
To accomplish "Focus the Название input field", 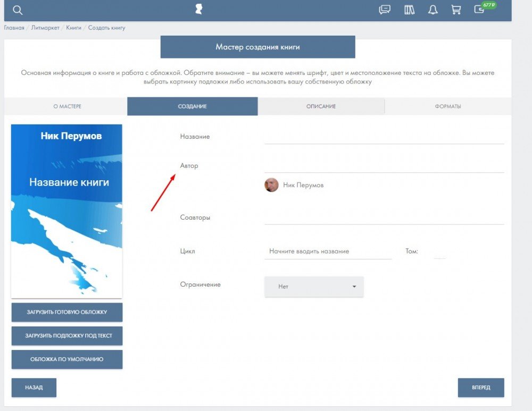I will coord(384,137).
